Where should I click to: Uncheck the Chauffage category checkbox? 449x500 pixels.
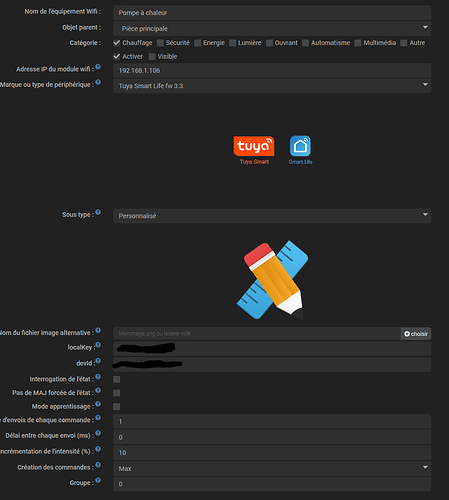point(116,43)
